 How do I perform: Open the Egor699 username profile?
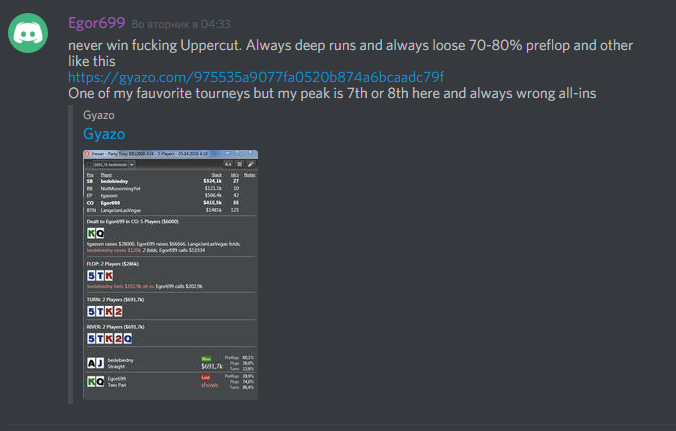pyautogui.click(x=97, y=22)
